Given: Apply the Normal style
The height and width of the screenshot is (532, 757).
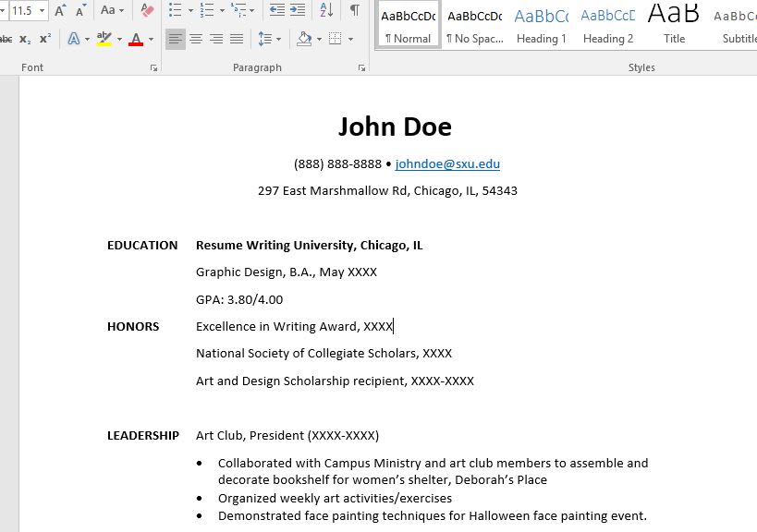Looking at the screenshot, I should [x=408, y=24].
